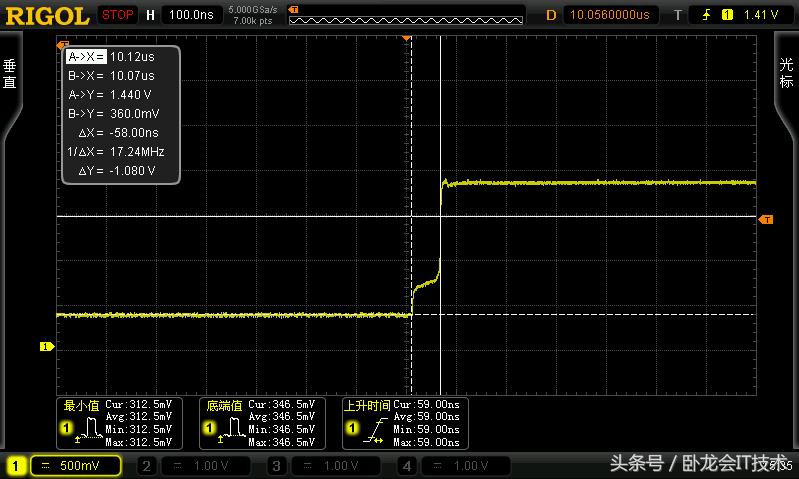Click the waveform memory position bar

click(405, 16)
